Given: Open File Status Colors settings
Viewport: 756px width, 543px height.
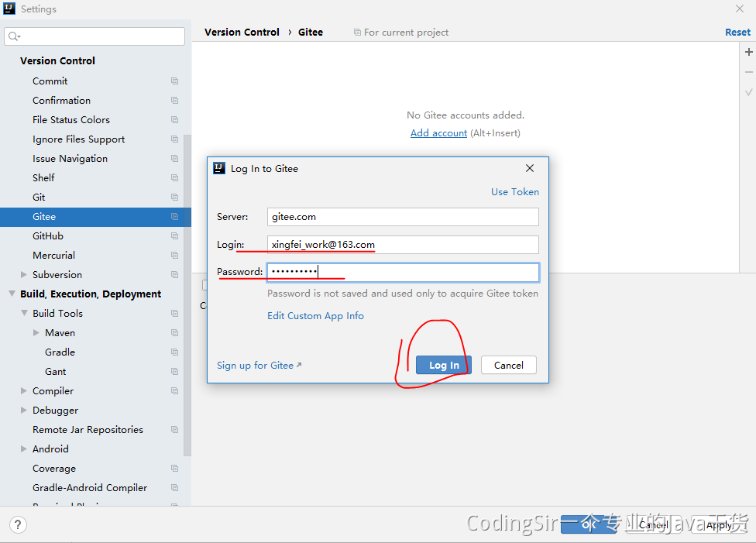Looking at the screenshot, I should 71,119.
